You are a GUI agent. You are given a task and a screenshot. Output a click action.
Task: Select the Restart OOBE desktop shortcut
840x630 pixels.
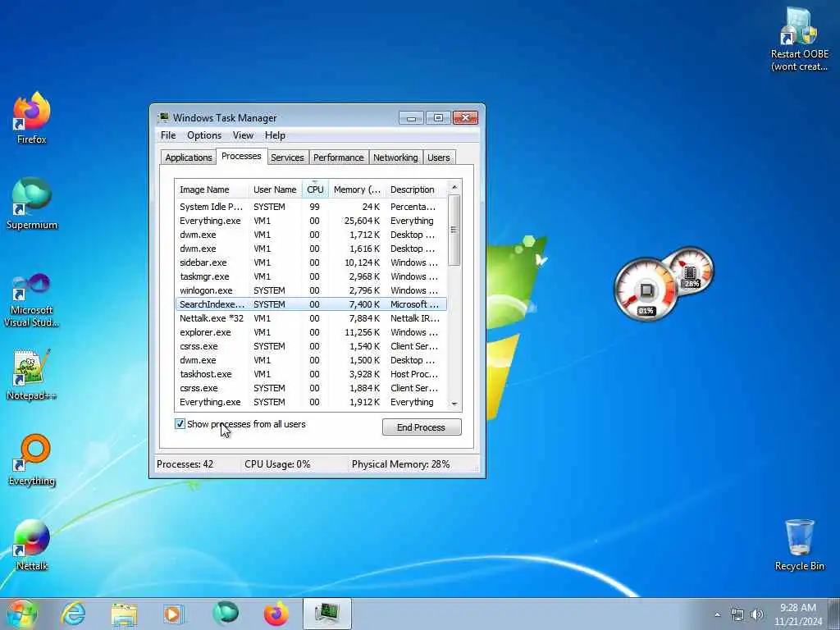coord(799,40)
